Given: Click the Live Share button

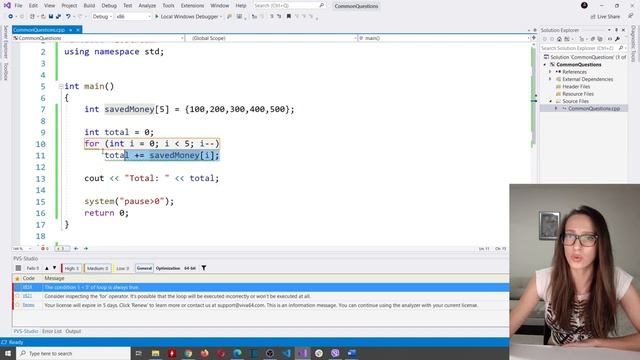Looking at the screenshot, I should (605, 17).
